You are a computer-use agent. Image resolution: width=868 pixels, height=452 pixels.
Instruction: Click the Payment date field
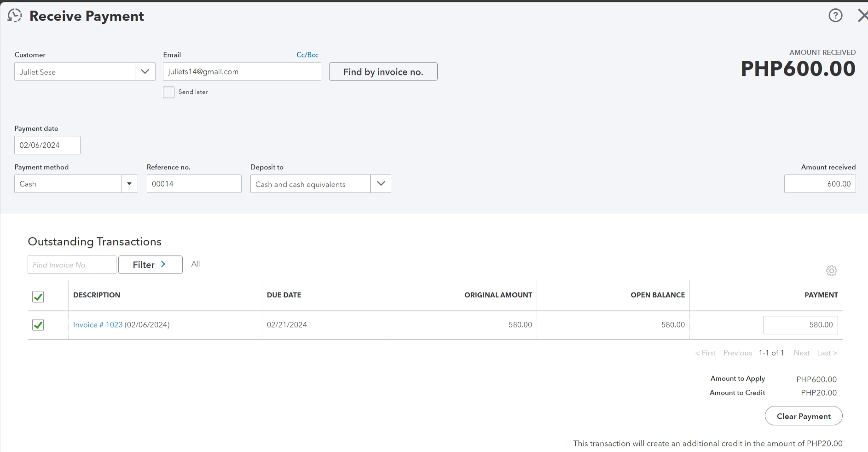point(47,145)
